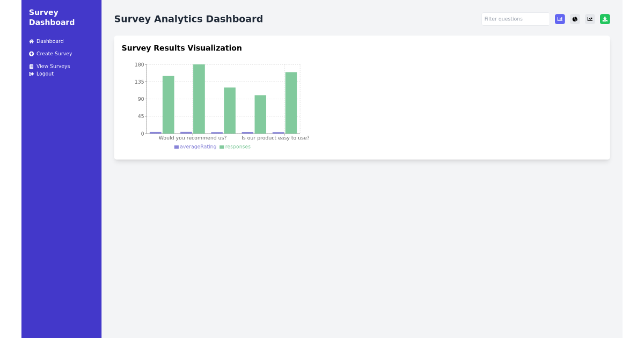Click the Filter questions input field

(x=515, y=19)
